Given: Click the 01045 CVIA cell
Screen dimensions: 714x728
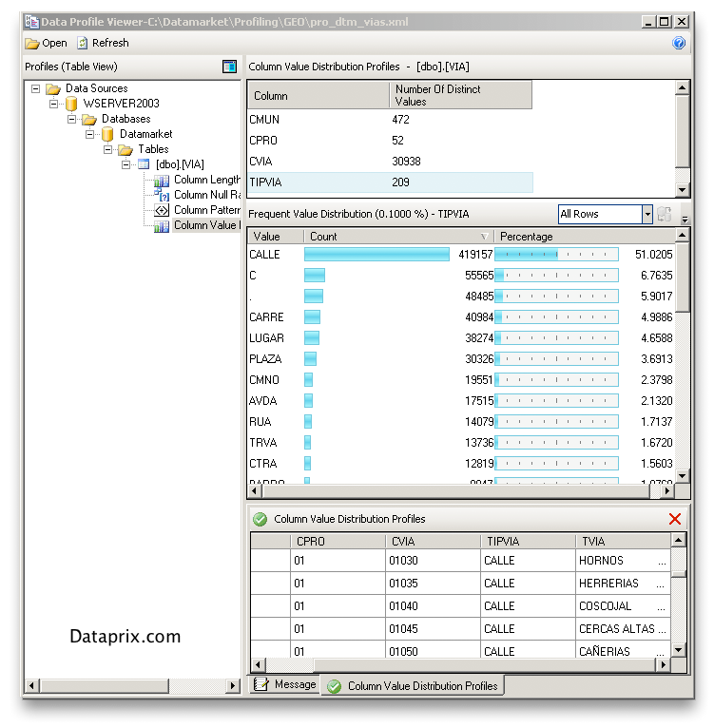Looking at the screenshot, I should click(x=434, y=628).
